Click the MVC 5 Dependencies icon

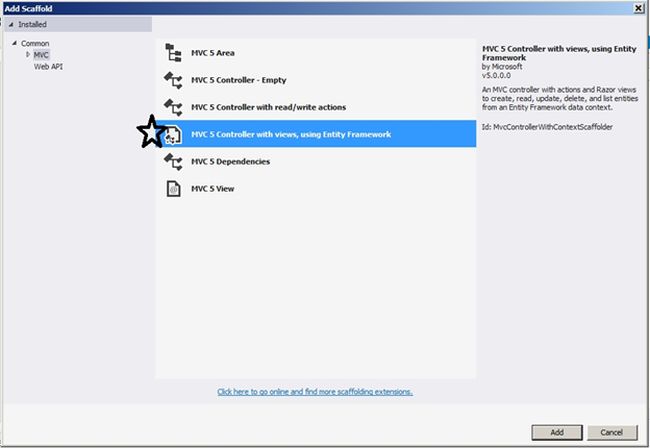[173, 162]
